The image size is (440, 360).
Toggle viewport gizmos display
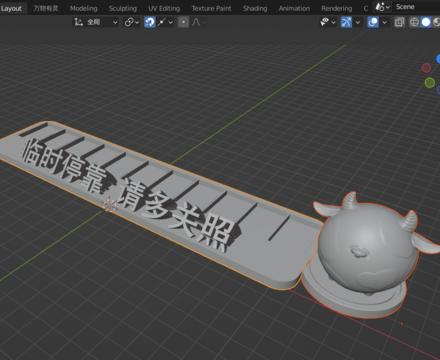click(346, 22)
